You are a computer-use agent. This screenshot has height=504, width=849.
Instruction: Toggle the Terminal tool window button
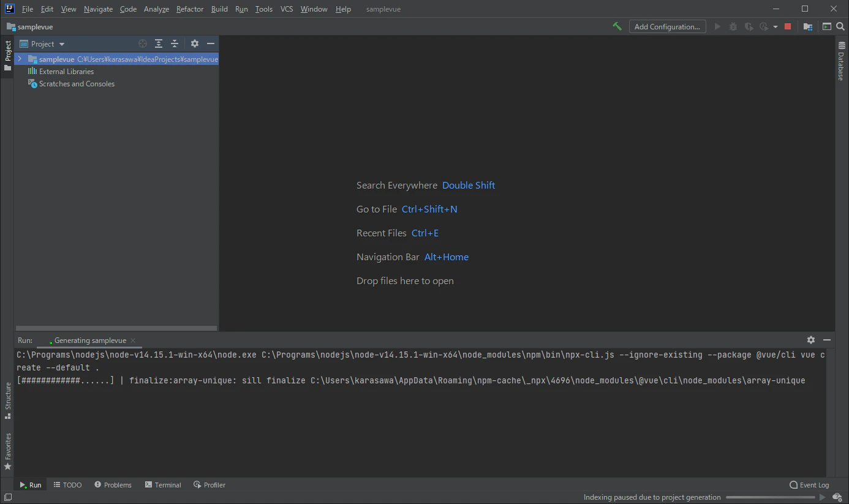click(163, 484)
